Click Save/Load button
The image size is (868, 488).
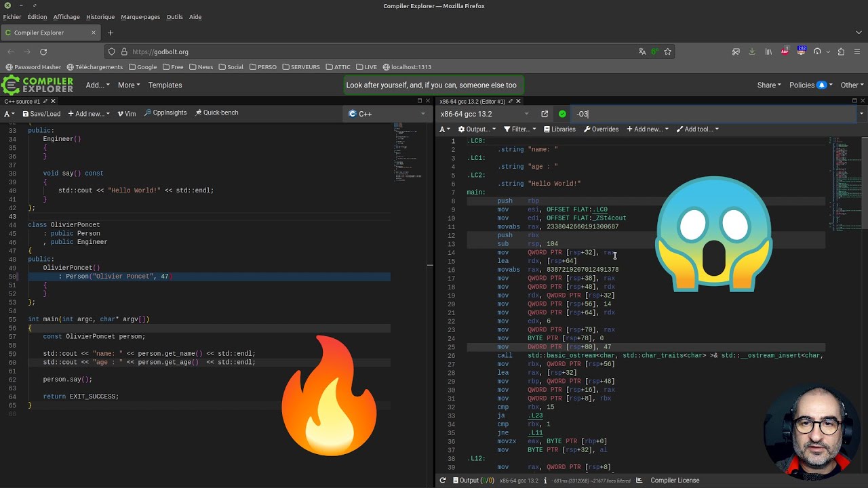tap(41, 114)
